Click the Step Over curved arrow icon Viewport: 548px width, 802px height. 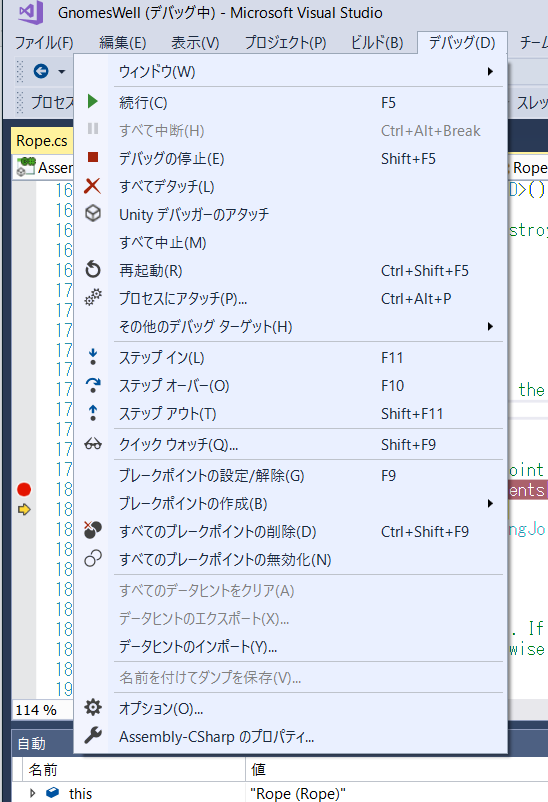(93, 385)
